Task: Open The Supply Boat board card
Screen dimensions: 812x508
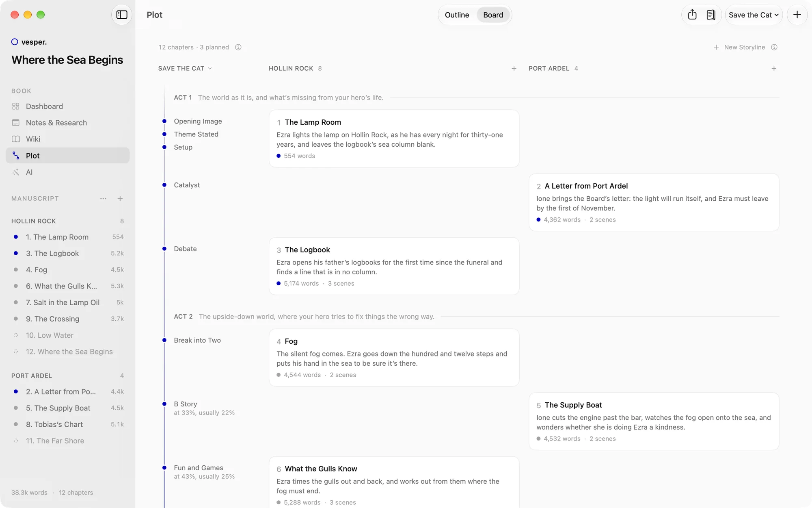Action: click(x=654, y=421)
